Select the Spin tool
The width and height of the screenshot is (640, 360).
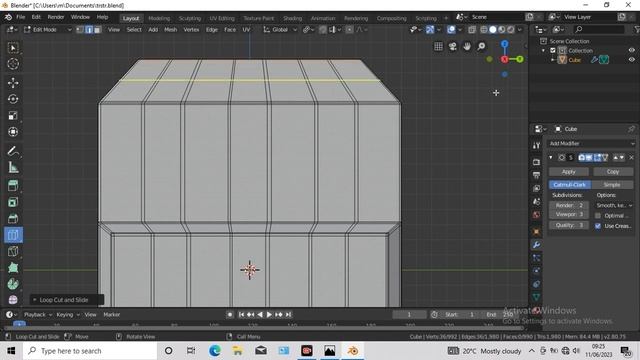(13, 284)
